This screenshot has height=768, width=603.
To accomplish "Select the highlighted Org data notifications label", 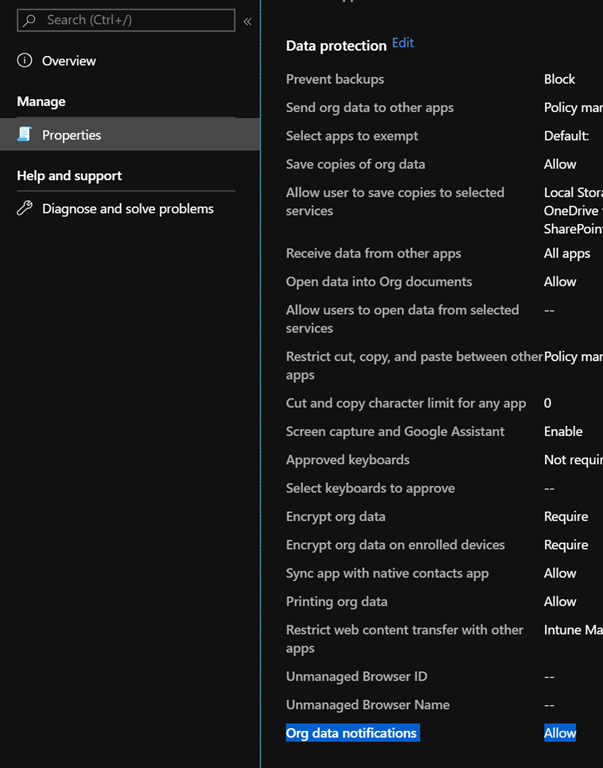I will pos(351,733).
